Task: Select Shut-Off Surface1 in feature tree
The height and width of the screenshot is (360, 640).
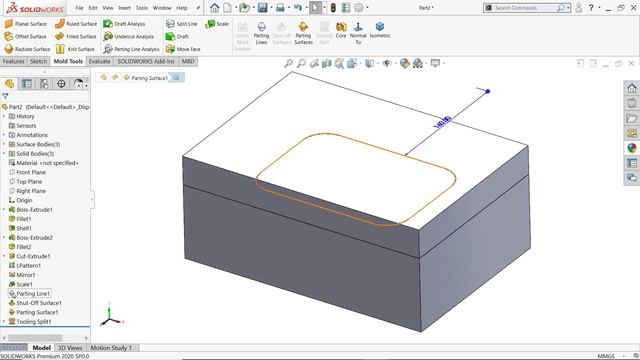Action: pos(35,303)
